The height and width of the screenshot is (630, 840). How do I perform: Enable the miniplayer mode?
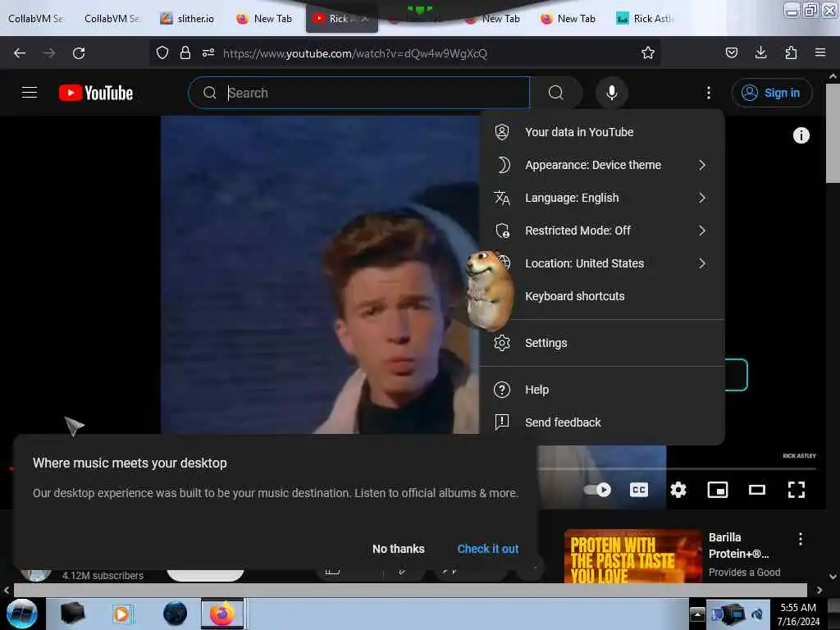tap(717, 490)
